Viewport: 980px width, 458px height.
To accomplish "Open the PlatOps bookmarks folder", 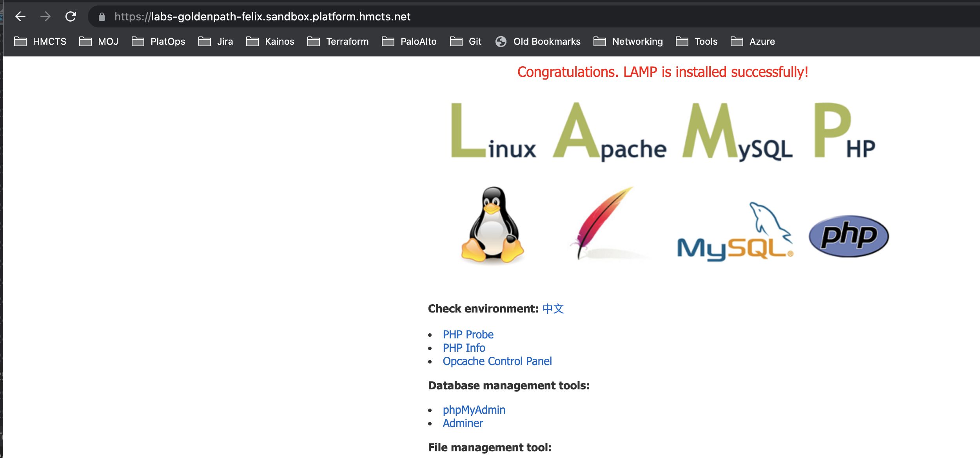I will coord(158,42).
